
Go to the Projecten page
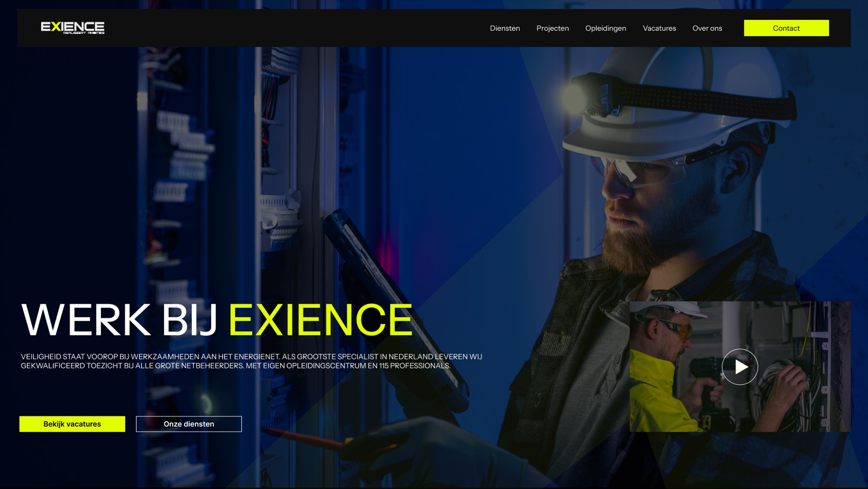point(552,28)
